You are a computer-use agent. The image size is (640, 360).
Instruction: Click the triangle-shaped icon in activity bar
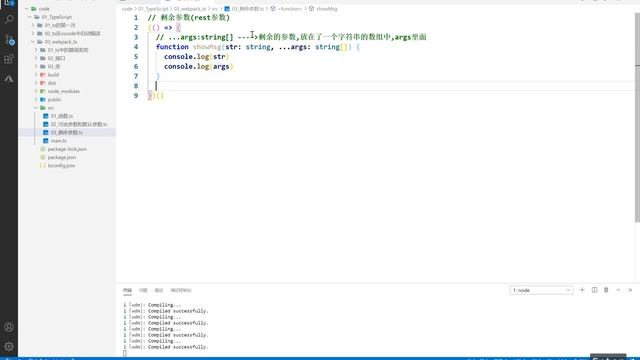point(9,79)
